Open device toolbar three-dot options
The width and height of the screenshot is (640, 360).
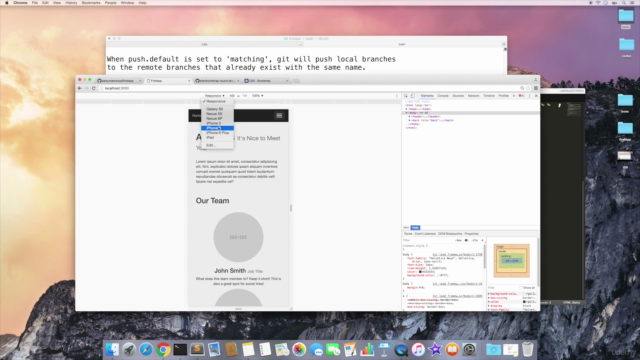[397, 96]
